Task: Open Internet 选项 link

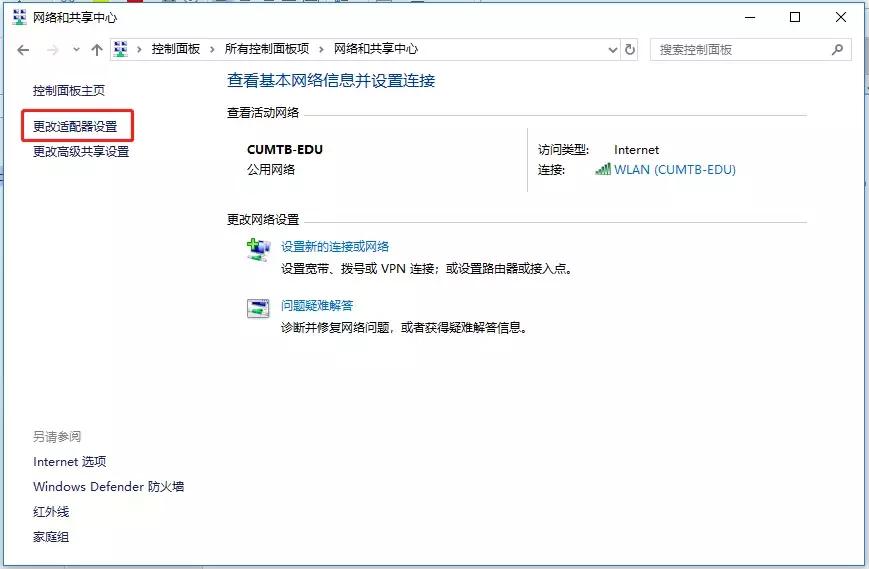Action: point(70,462)
